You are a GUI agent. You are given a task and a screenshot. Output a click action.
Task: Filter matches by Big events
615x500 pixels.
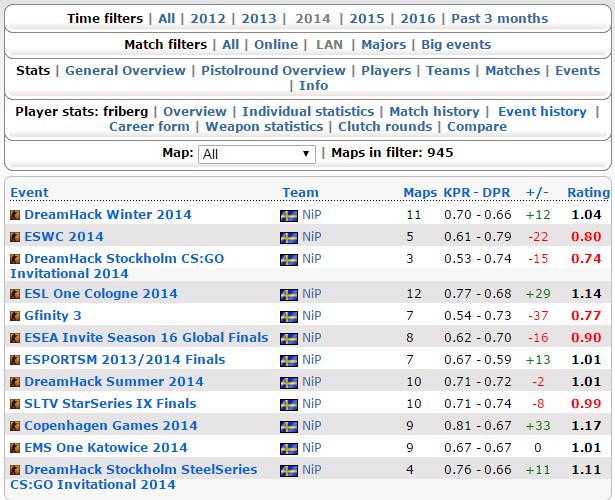[x=456, y=44]
